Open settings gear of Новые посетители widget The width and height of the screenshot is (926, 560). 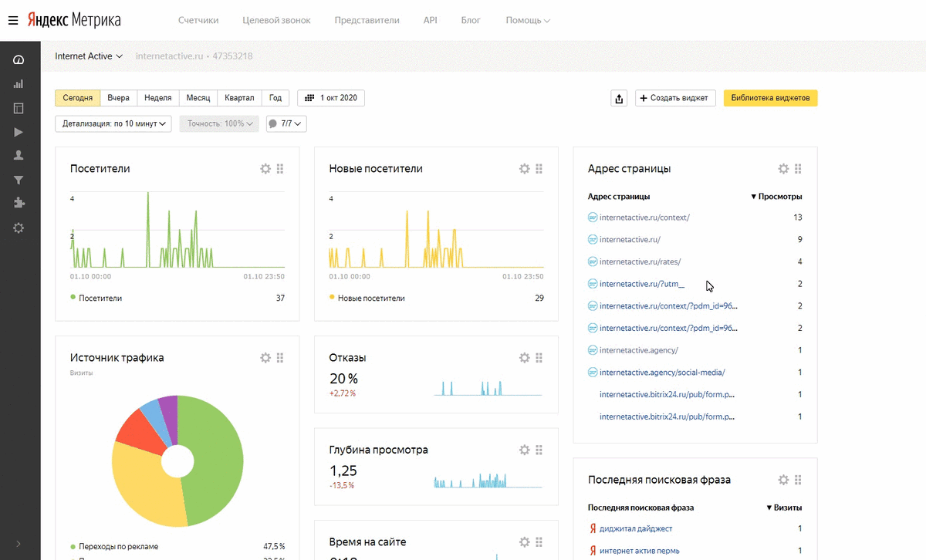coord(525,169)
